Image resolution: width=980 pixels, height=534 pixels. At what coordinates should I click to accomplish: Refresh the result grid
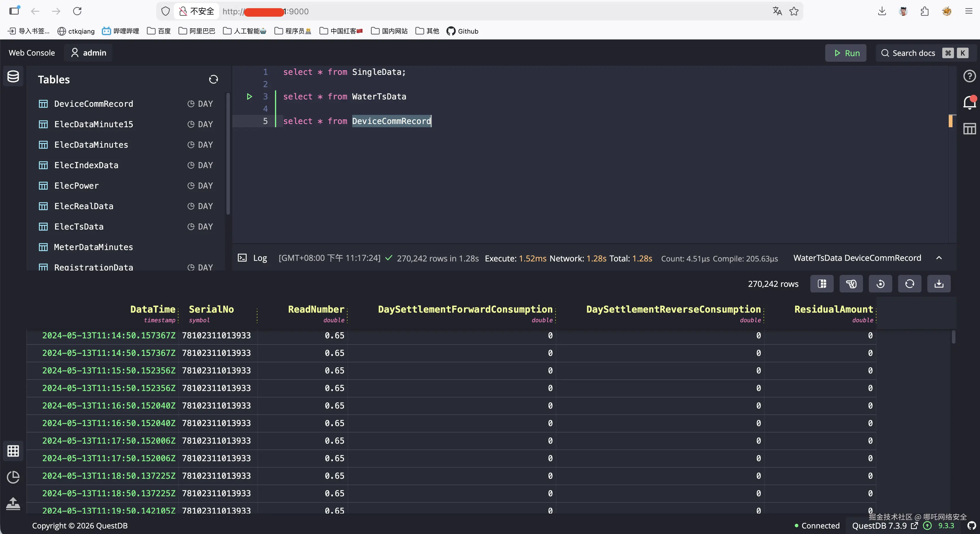[x=909, y=284]
